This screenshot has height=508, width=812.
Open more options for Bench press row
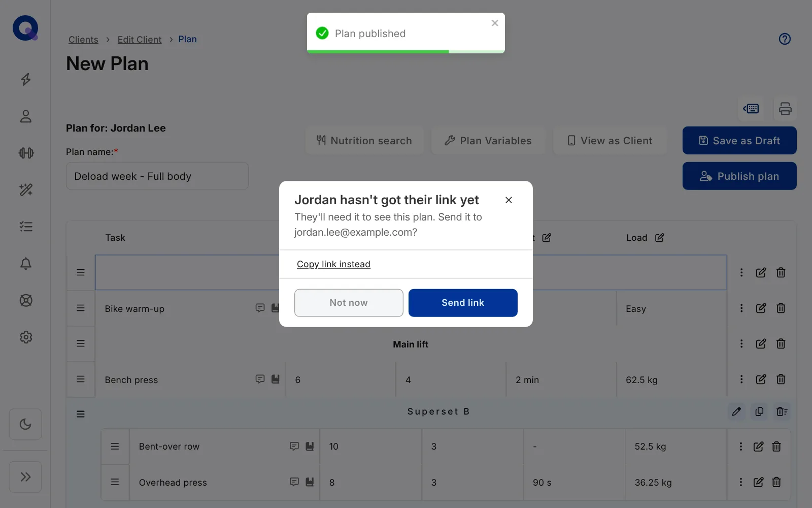click(741, 379)
